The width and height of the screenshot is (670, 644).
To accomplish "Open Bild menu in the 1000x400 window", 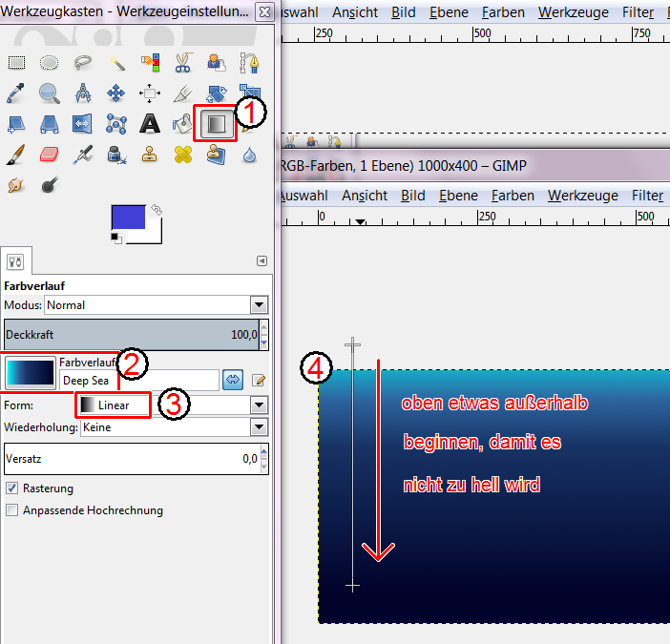I will click(x=412, y=196).
